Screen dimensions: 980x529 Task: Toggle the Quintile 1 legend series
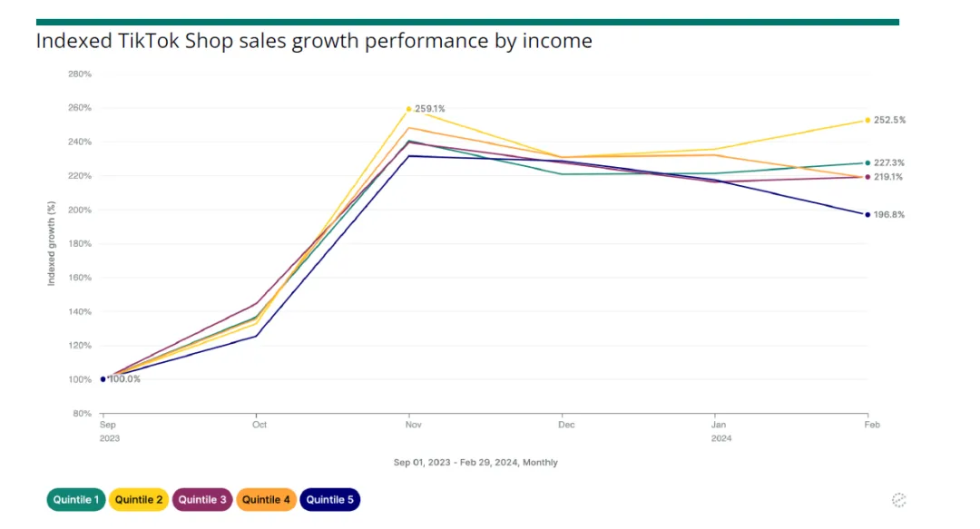(76, 500)
